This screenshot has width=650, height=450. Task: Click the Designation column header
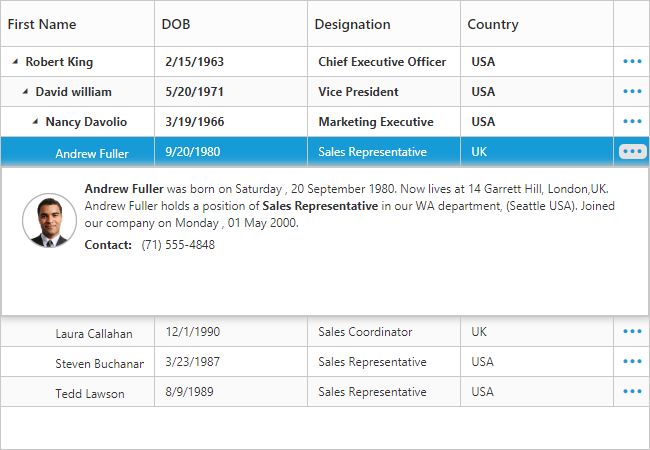[353, 24]
